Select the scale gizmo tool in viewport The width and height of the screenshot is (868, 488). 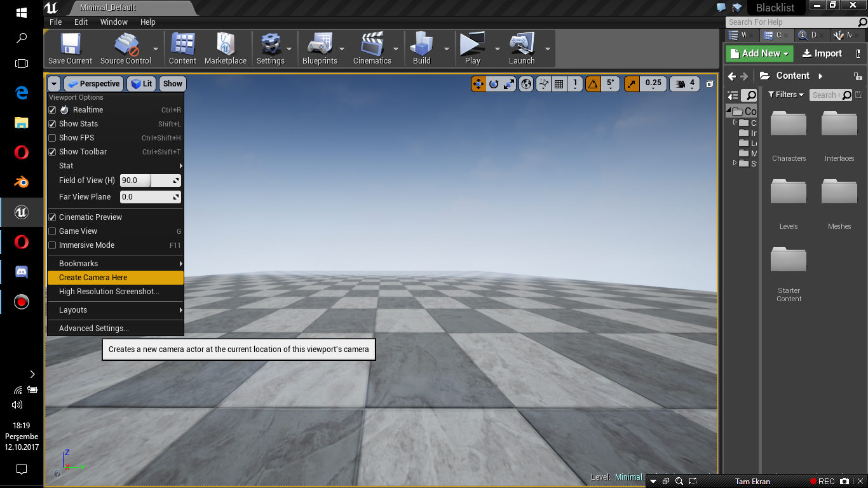tap(509, 83)
